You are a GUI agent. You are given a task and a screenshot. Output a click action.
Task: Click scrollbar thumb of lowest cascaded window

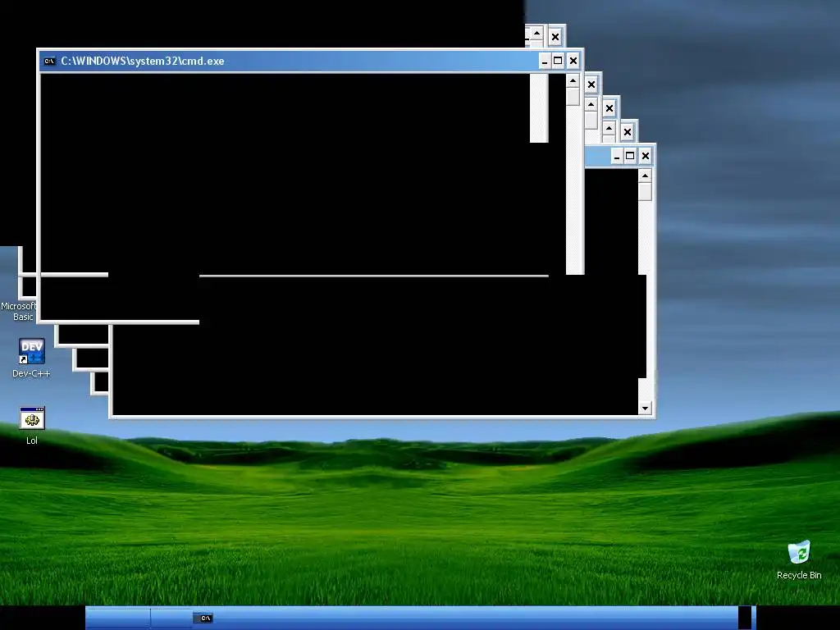tap(645, 192)
